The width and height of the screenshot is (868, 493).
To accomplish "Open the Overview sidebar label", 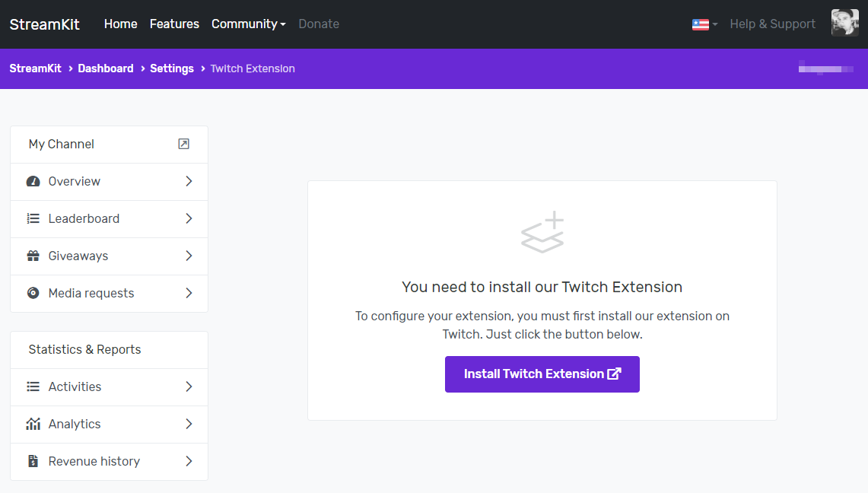I will point(75,182).
